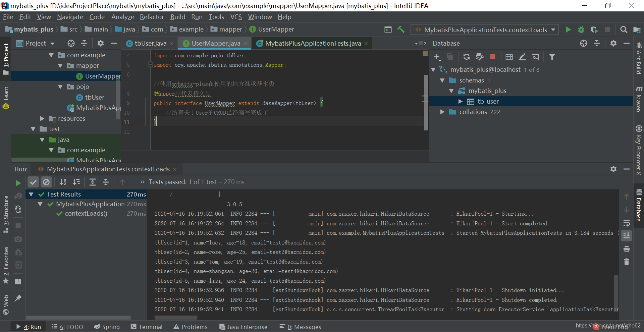Select tbUser class in Project tree

tap(94, 97)
